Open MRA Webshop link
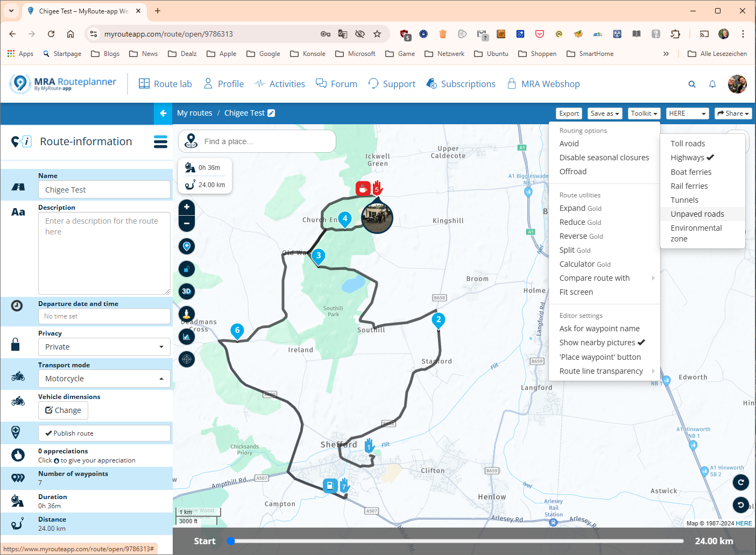Viewport: 756px width, 555px height. point(543,84)
